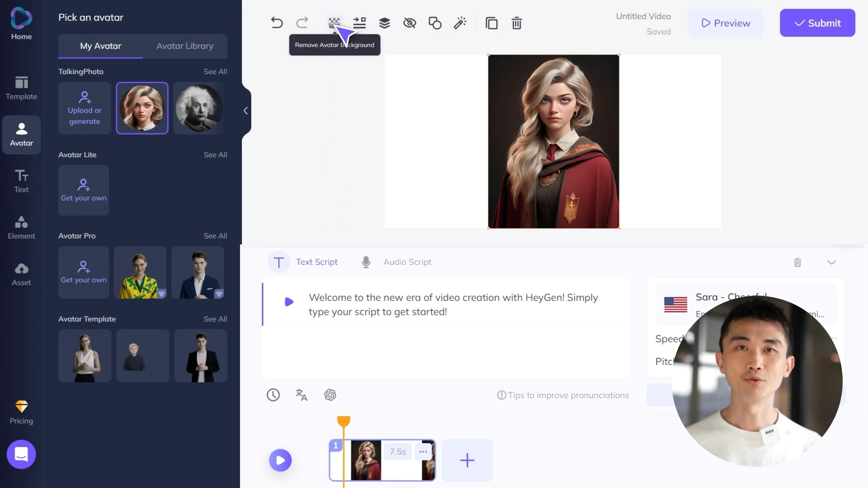
Task: Click the Submit button
Action: [817, 23]
